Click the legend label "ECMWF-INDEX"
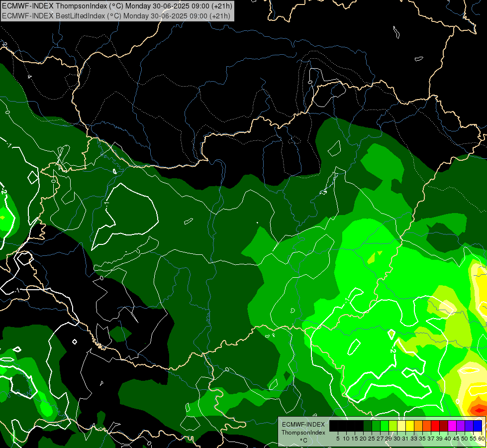The height and width of the screenshot is (448, 487). pos(303,425)
